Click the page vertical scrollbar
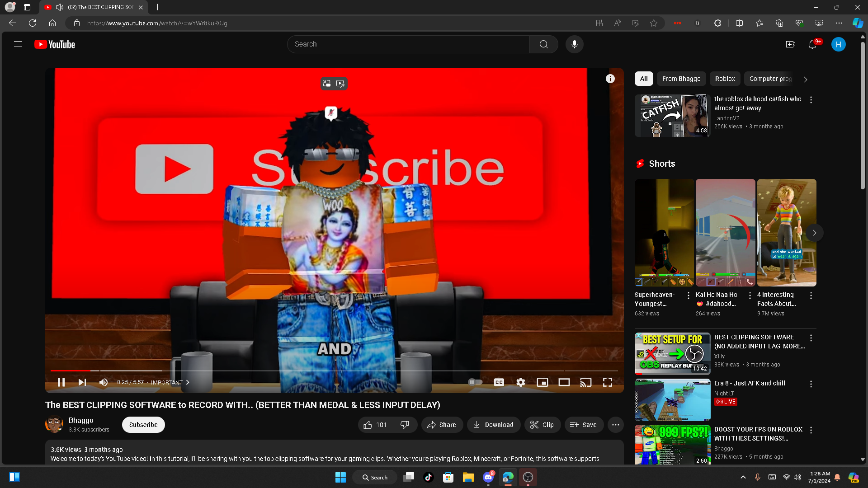868x488 pixels. coord(863,116)
